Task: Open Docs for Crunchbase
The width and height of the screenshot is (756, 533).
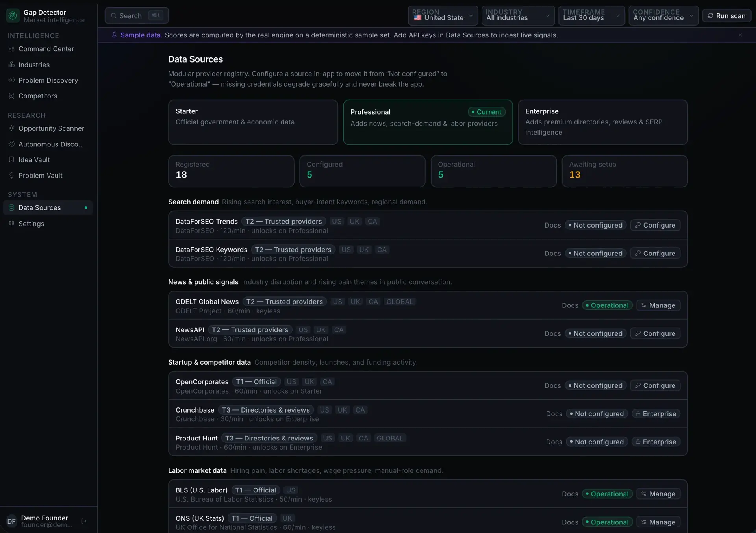Action: (554, 414)
